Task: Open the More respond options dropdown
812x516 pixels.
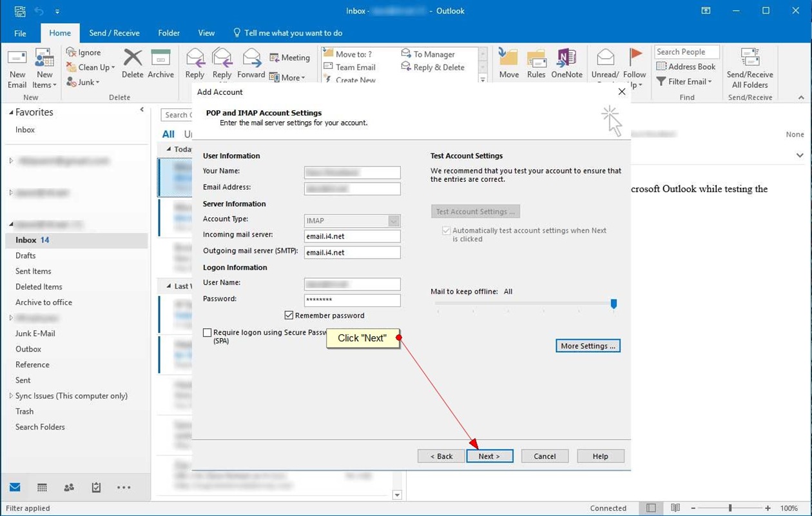Action: [287, 77]
